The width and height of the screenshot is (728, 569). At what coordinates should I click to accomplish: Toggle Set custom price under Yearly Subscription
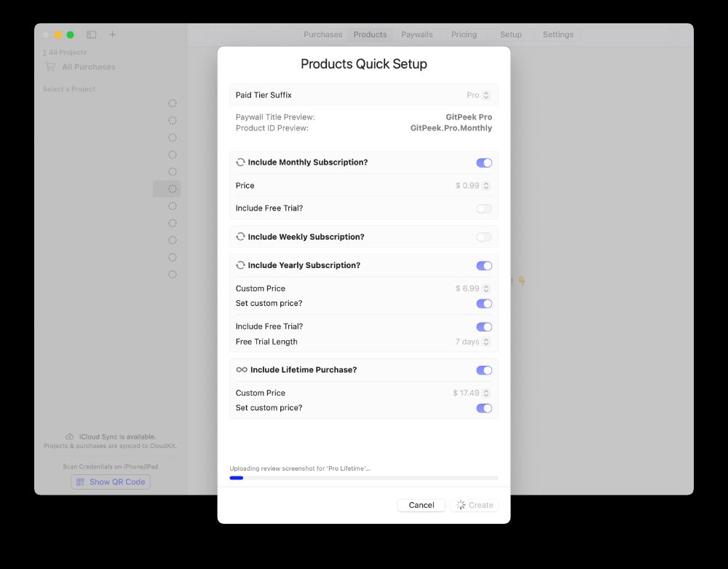point(484,304)
